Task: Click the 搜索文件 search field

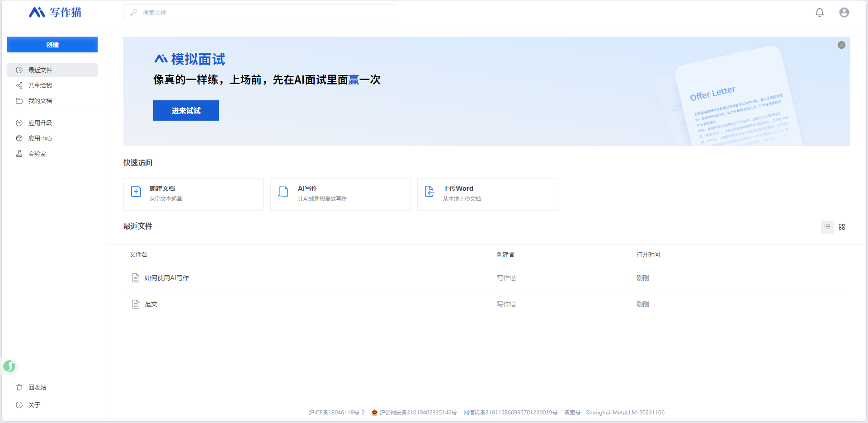Action: click(259, 13)
